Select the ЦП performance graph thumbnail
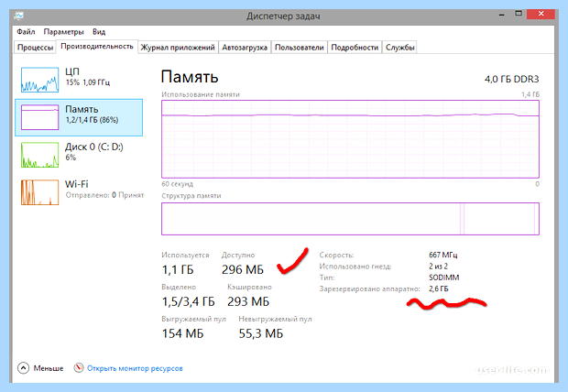568x392 pixels. click(x=39, y=80)
